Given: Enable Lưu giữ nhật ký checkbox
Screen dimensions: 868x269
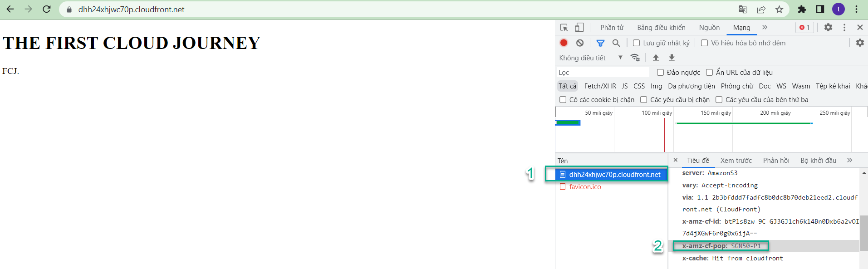Looking at the screenshot, I should point(637,43).
